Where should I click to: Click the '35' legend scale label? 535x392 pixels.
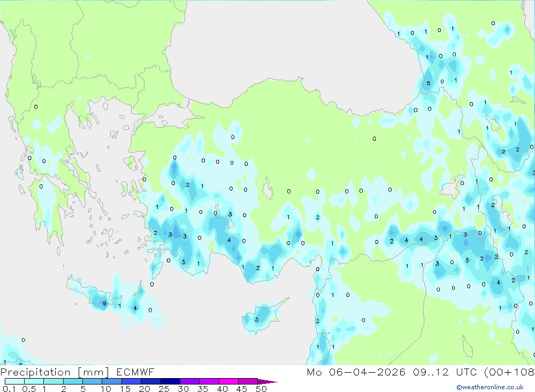203,389
